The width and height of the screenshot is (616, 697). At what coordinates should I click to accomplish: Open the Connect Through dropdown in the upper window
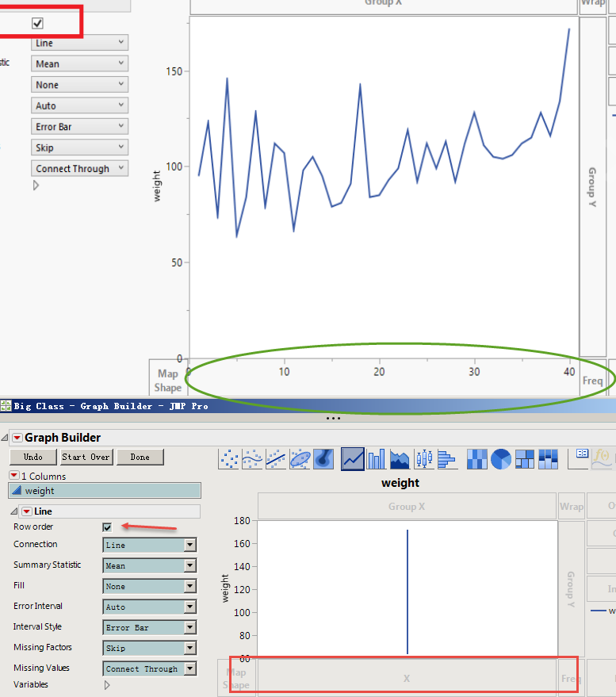click(79, 168)
